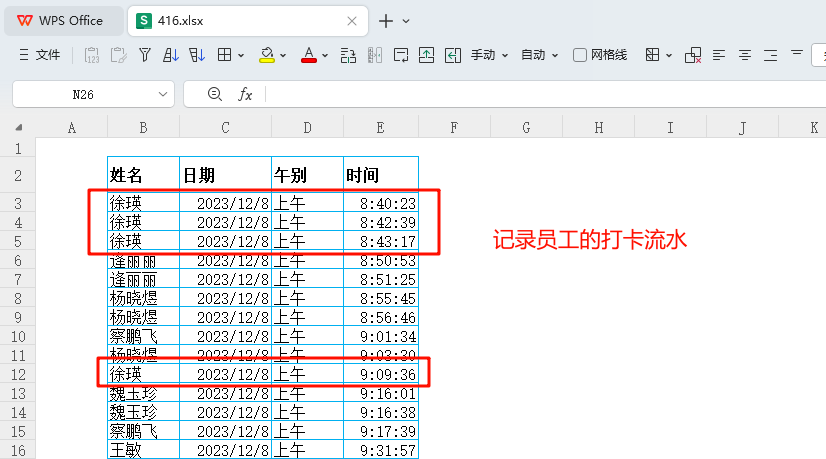Click the Name Box showing N26
Image resolution: width=826 pixels, height=459 pixels.
(83, 94)
